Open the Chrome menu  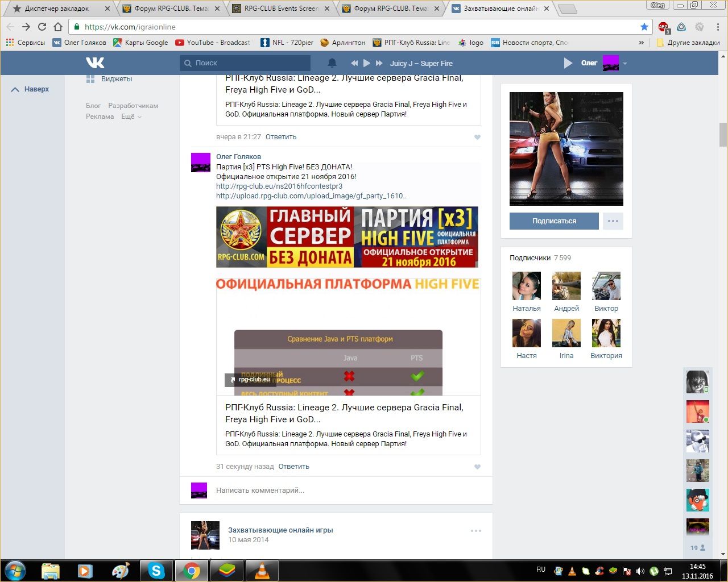pos(718,27)
